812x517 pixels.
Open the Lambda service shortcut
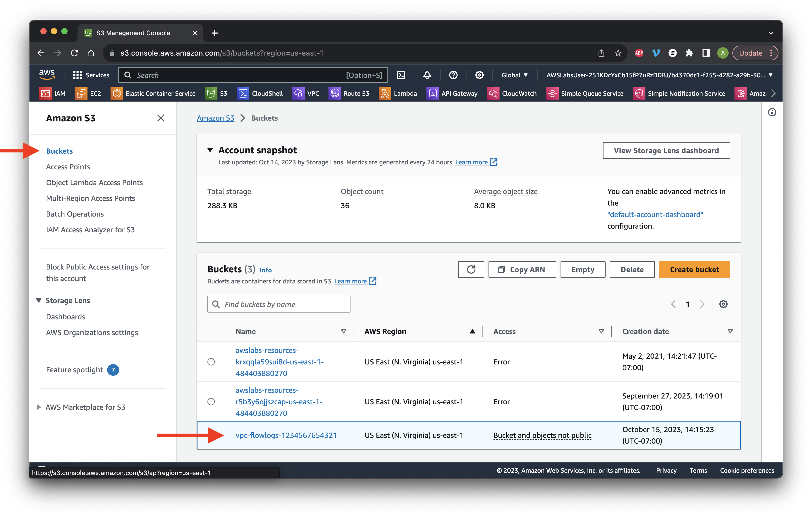(398, 94)
